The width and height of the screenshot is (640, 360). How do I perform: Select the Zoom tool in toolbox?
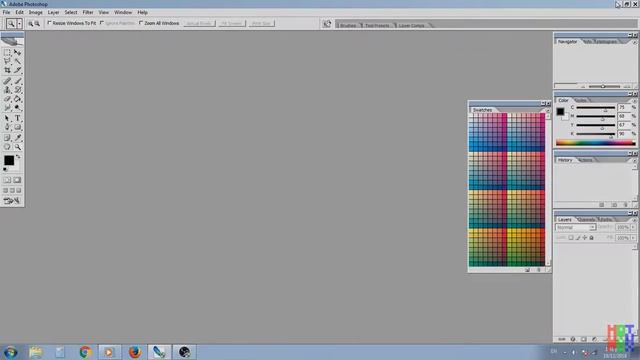coord(18,147)
